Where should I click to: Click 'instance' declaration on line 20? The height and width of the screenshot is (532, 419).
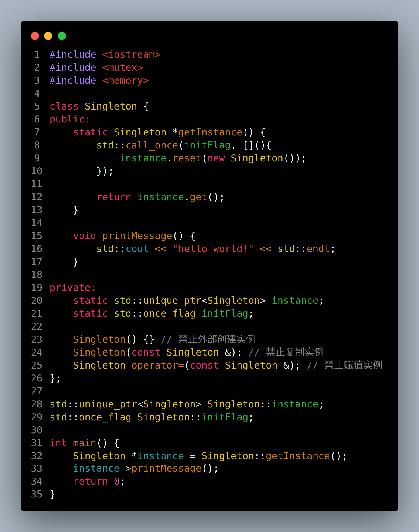coord(295,301)
